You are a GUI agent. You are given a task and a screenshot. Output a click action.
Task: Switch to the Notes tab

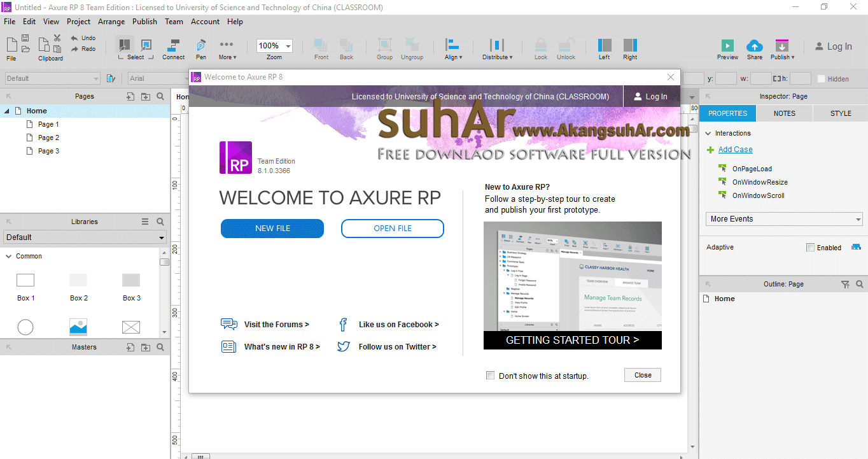coord(784,113)
